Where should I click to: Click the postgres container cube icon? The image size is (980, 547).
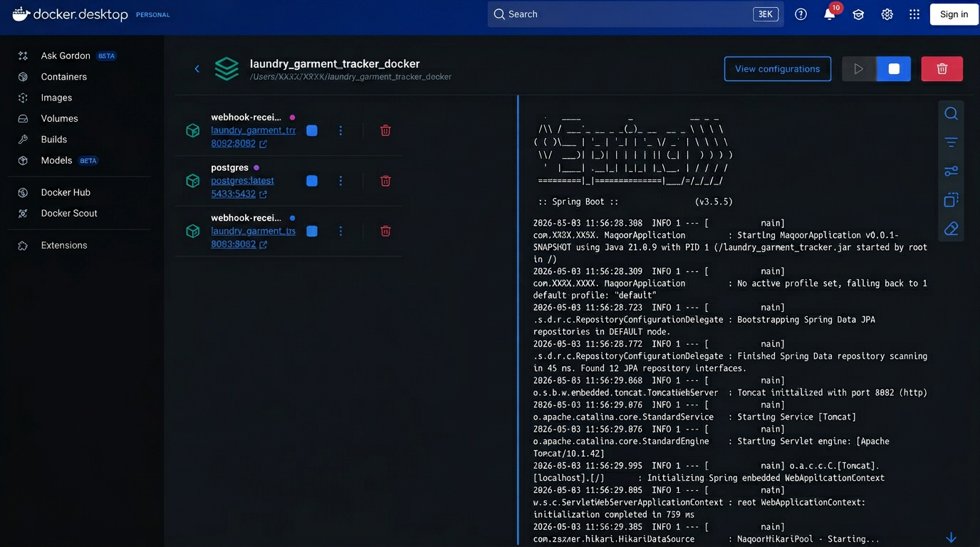click(x=192, y=181)
